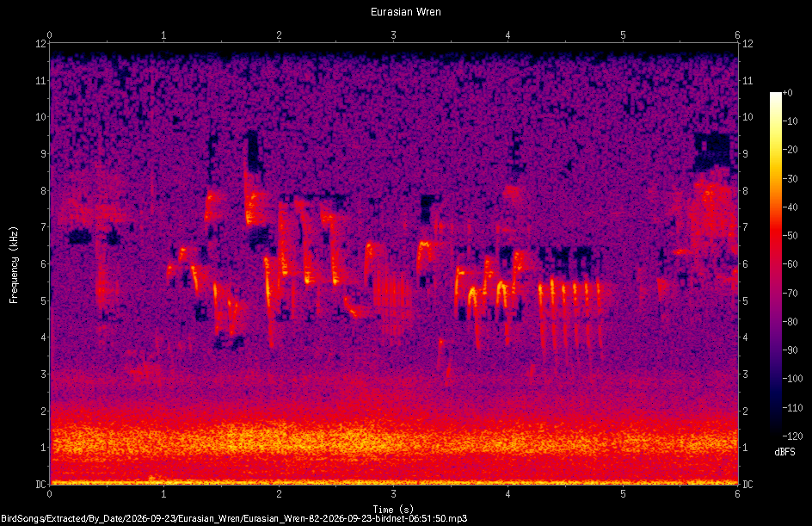Click the '1' label on left frequency axis
The width and height of the screenshot is (812, 526).
point(44,448)
